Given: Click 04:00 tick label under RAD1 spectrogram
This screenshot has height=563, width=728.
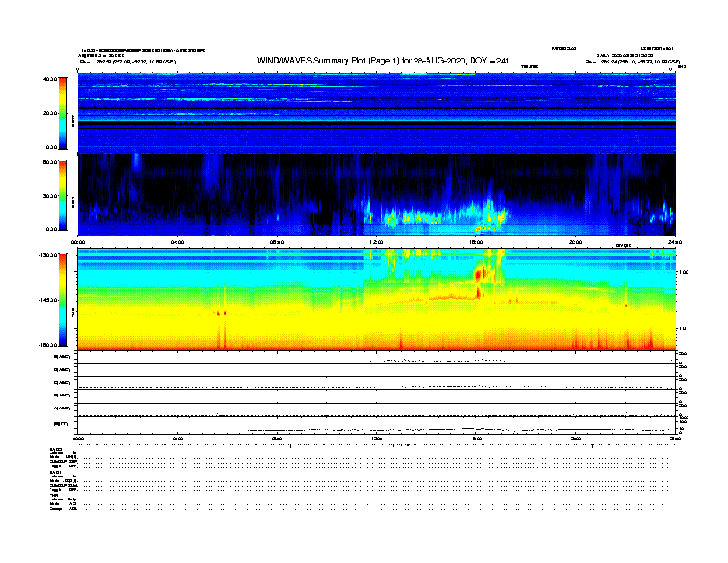Looking at the screenshot, I should tap(177, 242).
